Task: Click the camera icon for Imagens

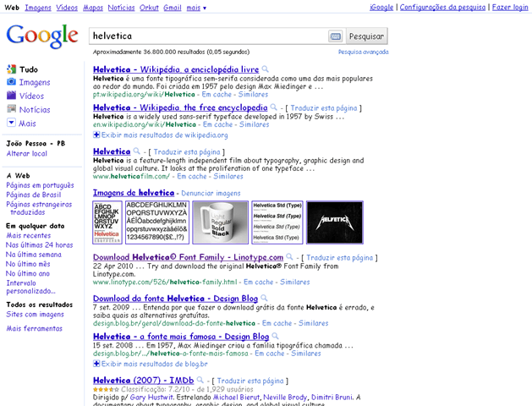Action: pos(11,82)
